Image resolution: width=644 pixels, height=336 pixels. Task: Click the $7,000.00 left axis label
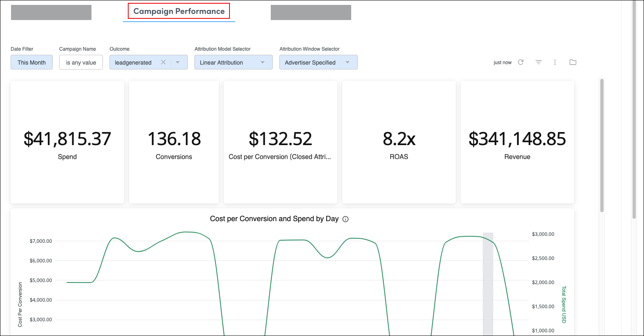[41, 241]
